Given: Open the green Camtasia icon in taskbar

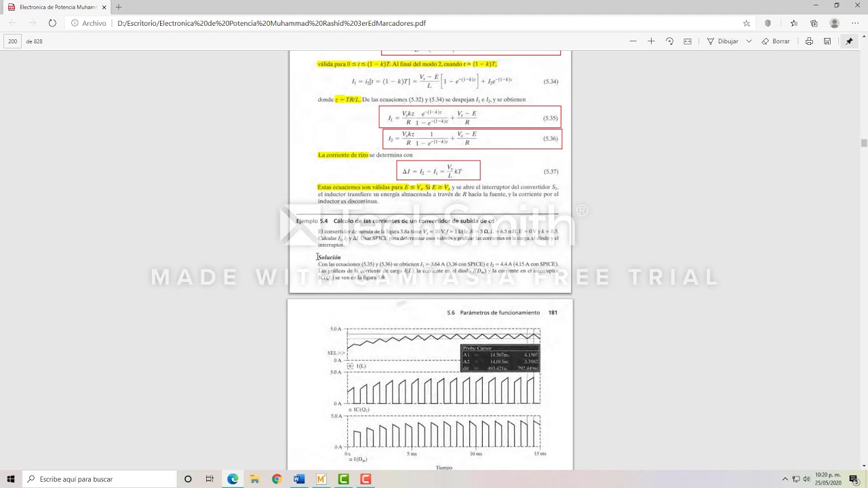Looking at the screenshot, I should point(343,479).
